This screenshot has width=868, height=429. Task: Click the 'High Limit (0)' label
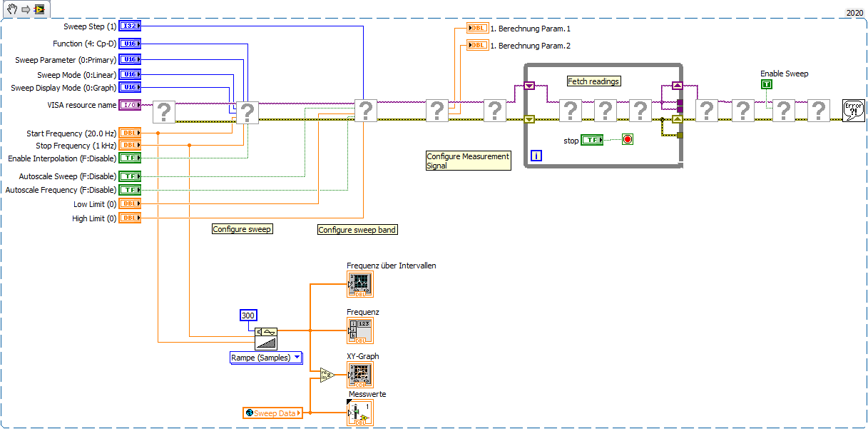tap(94, 218)
